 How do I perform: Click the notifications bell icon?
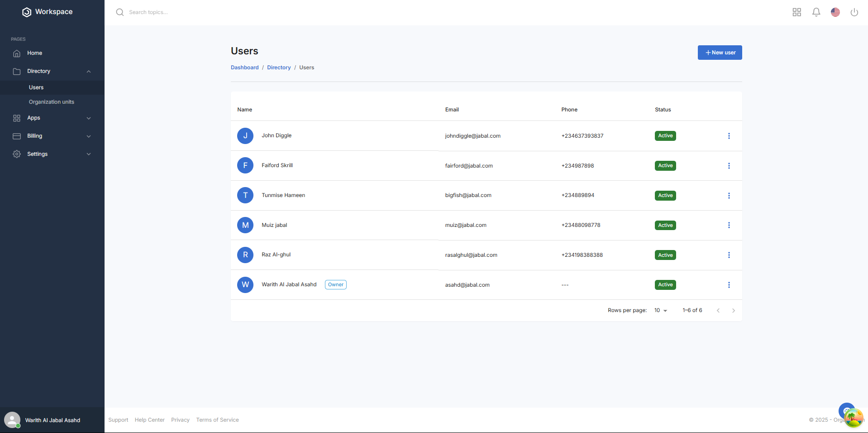[816, 12]
